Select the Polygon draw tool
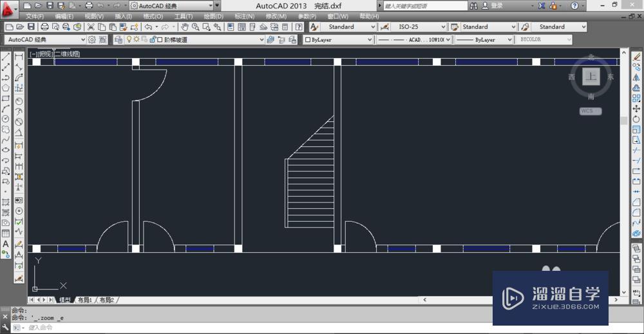Image resolution: width=644 pixels, height=334 pixels. click(x=6, y=88)
